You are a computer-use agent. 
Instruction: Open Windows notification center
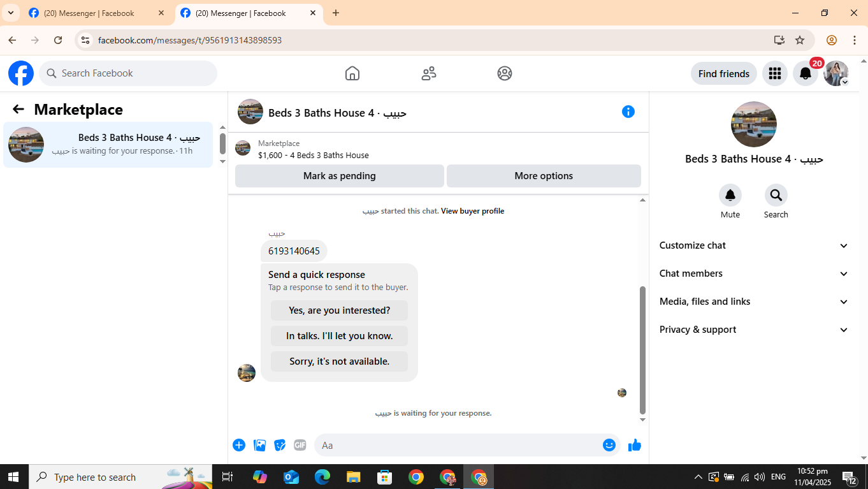tap(849, 477)
